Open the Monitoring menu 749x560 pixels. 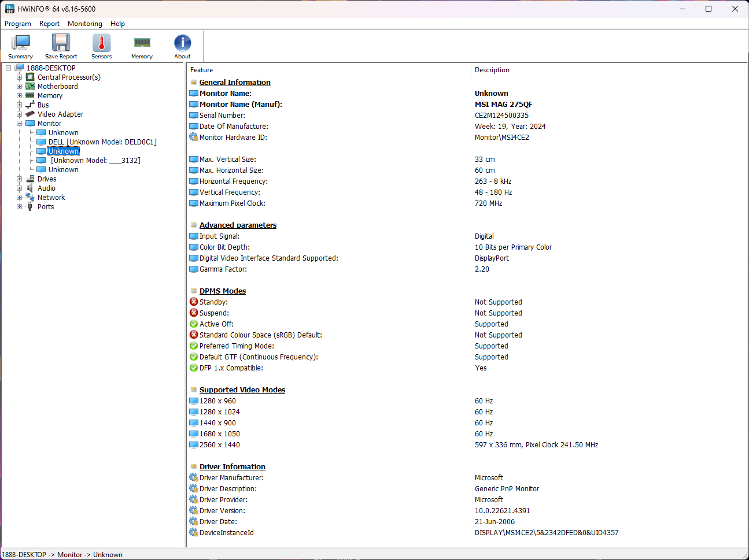pos(85,24)
